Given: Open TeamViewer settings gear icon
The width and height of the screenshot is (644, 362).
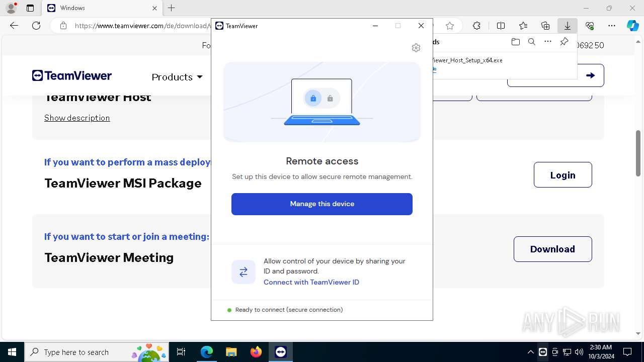Looking at the screenshot, I should click(416, 48).
